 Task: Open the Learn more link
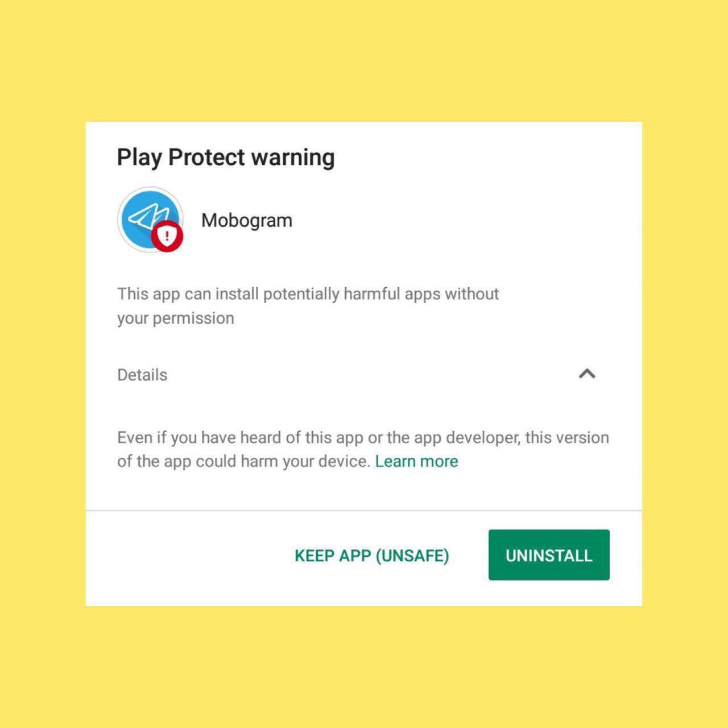click(x=416, y=461)
